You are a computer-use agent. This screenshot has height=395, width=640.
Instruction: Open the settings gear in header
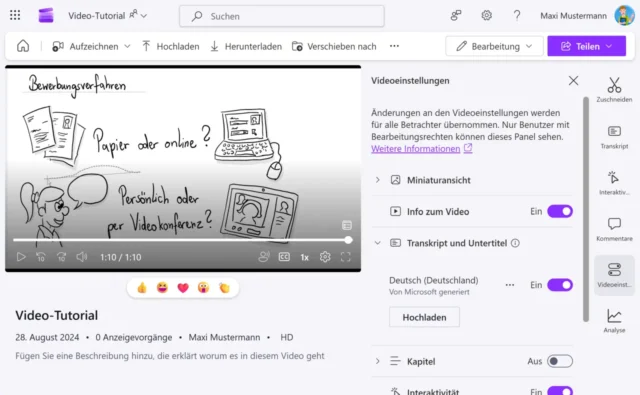click(x=487, y=16)
